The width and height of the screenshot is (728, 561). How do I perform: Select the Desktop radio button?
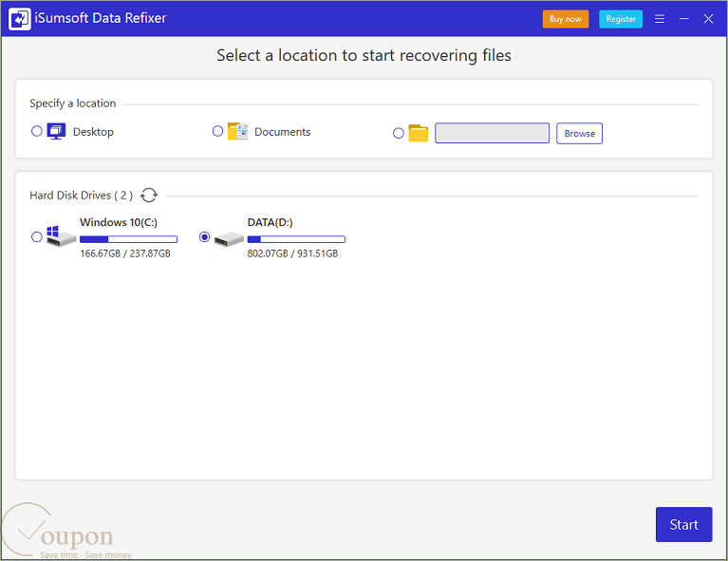click(x=37, y=131)
